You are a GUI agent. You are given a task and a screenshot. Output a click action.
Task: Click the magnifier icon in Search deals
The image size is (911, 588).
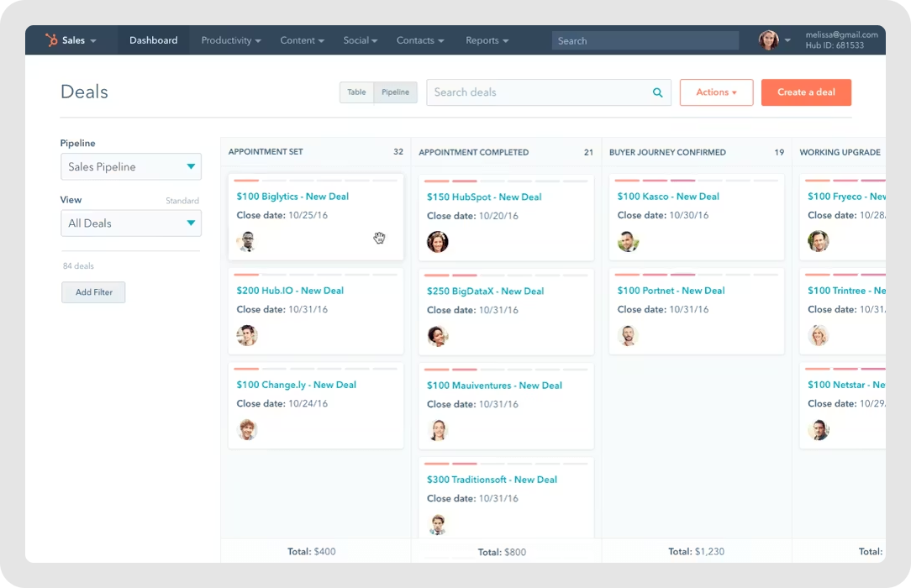tap(657, 92)
